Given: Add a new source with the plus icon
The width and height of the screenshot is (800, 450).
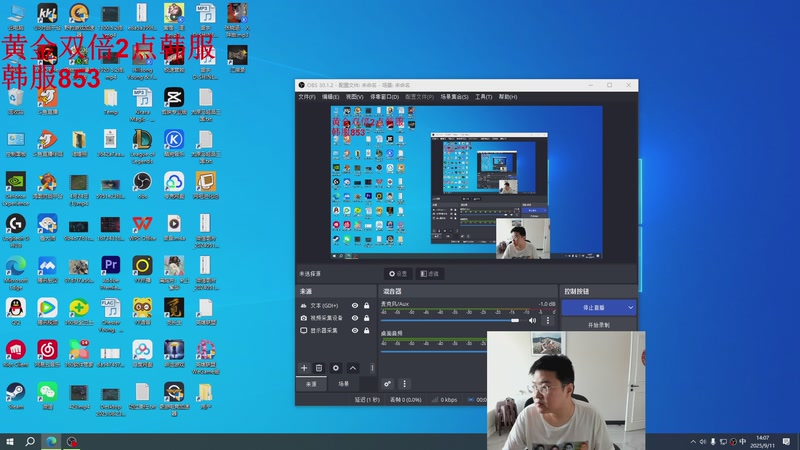Looking at the screenshot, I should [304, 368].
